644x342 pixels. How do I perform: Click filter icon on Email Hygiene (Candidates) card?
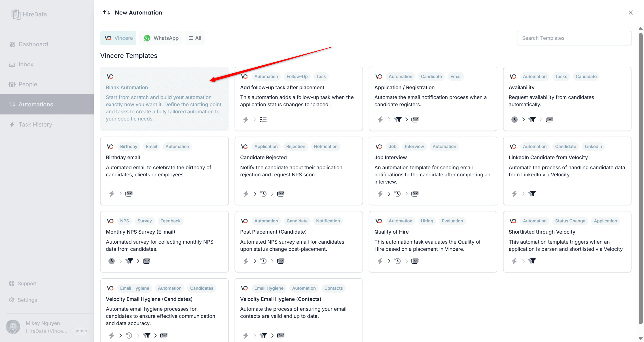point(146,335)
